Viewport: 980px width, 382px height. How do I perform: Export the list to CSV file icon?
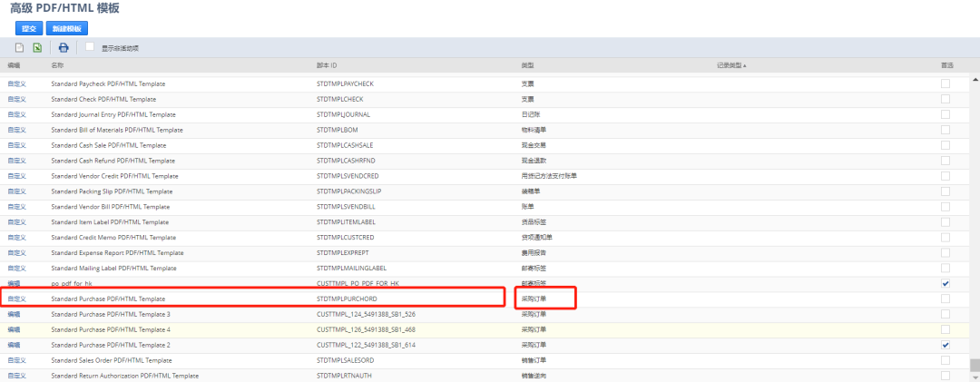pos(19,47)
